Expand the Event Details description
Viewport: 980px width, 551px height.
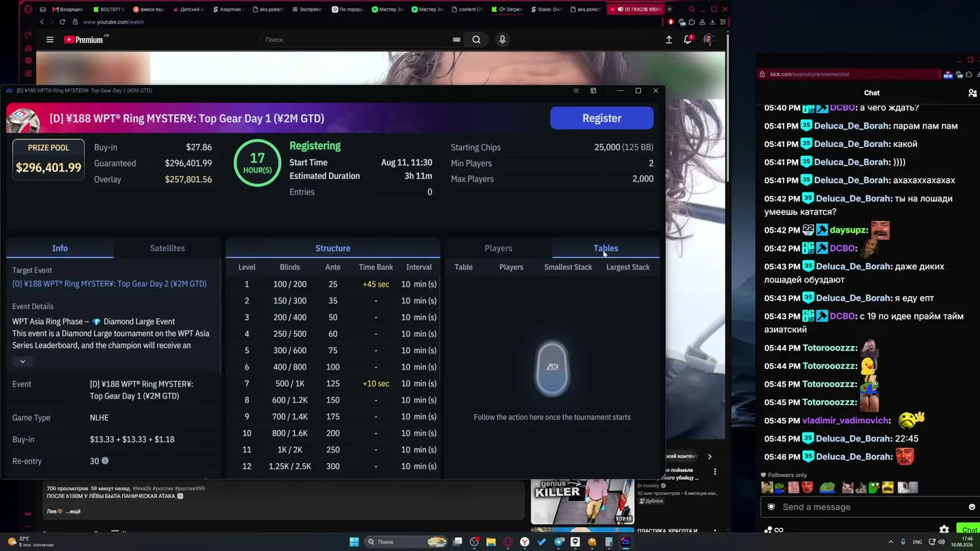pyautogui.click(x=22, y=361)
